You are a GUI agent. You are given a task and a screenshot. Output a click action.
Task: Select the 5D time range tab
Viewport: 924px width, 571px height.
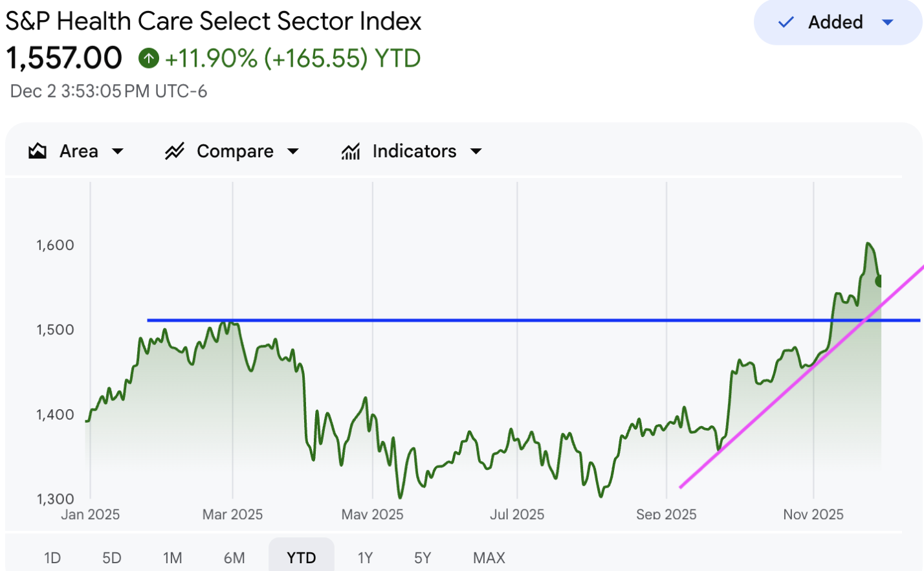tap(112, 557)
